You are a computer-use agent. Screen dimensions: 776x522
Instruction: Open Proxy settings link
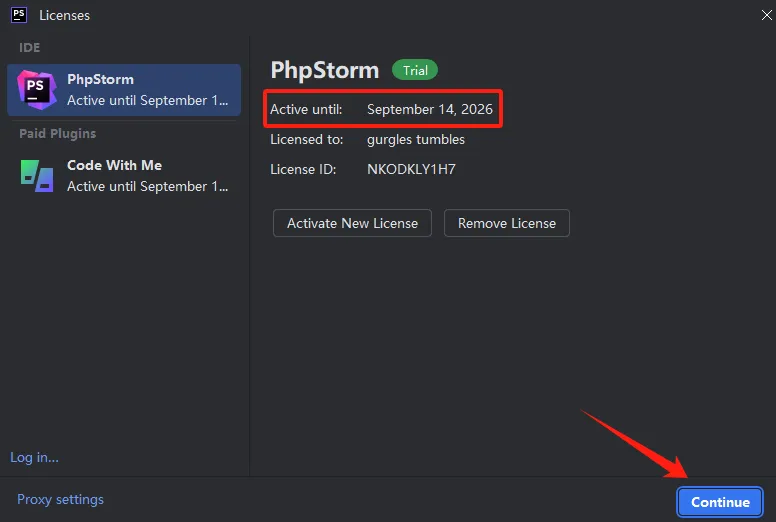(x=60, y=499)
